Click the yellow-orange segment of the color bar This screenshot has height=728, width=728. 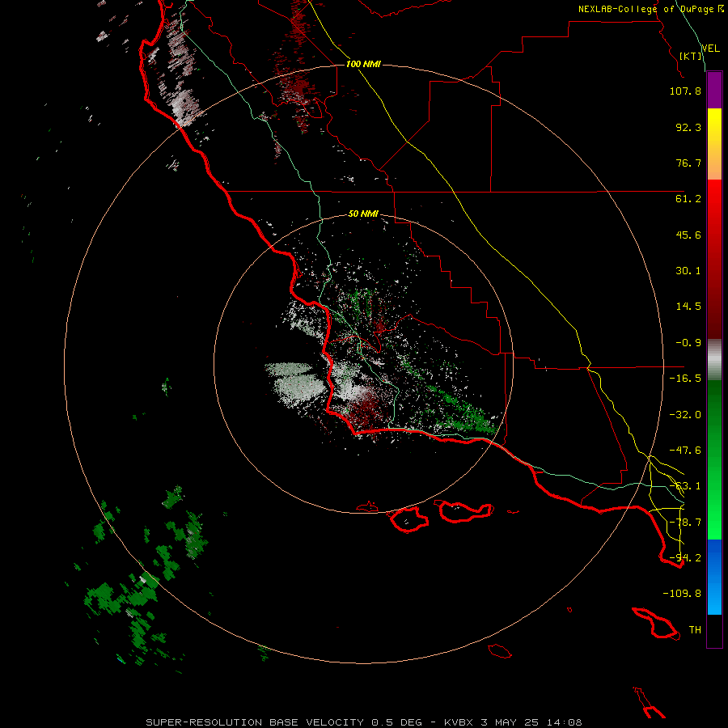(714, 144)
